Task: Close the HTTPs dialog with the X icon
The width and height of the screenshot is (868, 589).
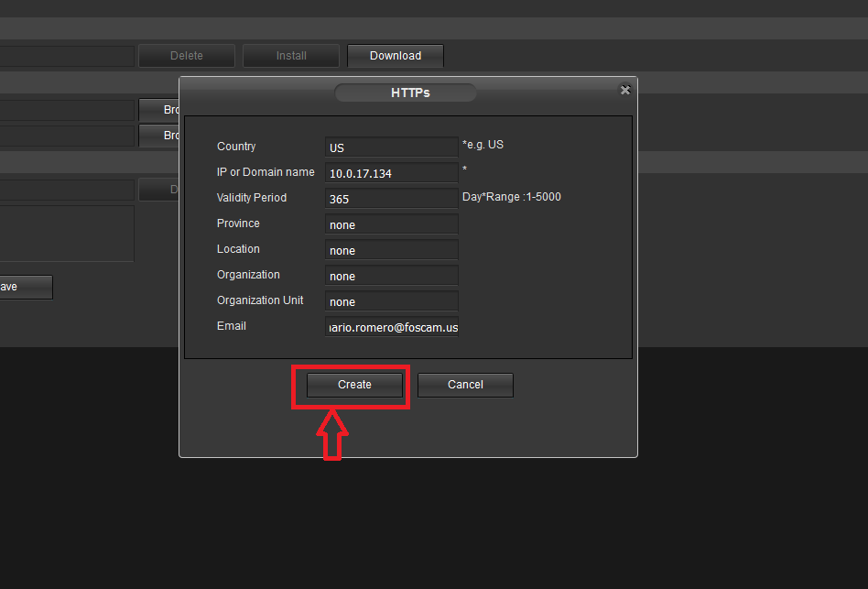Action: tap(625, 91)
